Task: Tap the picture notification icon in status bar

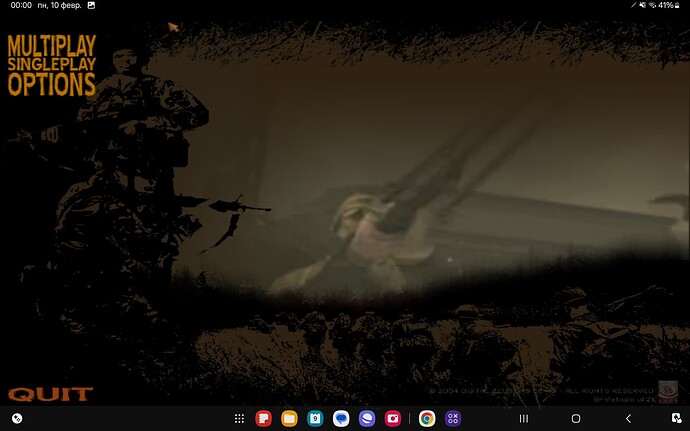Action: coord(92,6)
